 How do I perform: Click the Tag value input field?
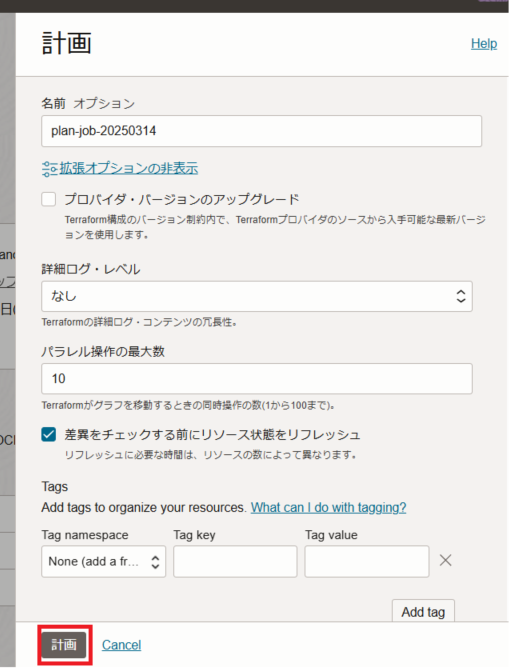point(367,561)
